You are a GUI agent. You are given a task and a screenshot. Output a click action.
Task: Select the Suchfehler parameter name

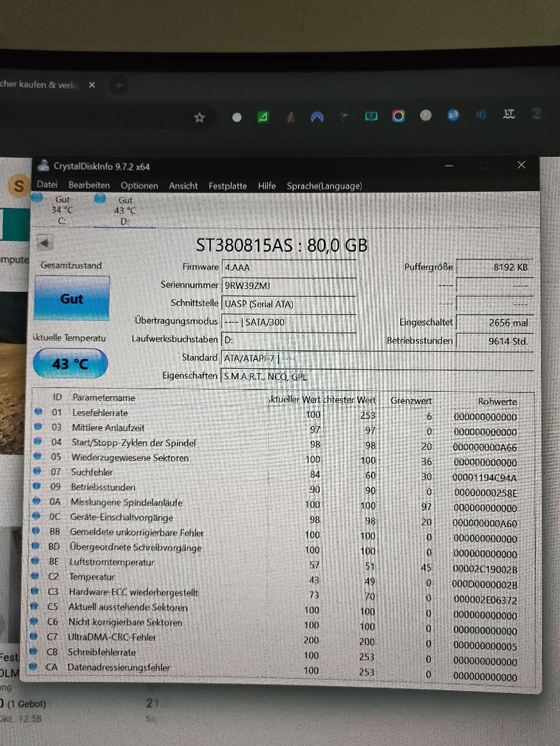click(x=92, y=472)
